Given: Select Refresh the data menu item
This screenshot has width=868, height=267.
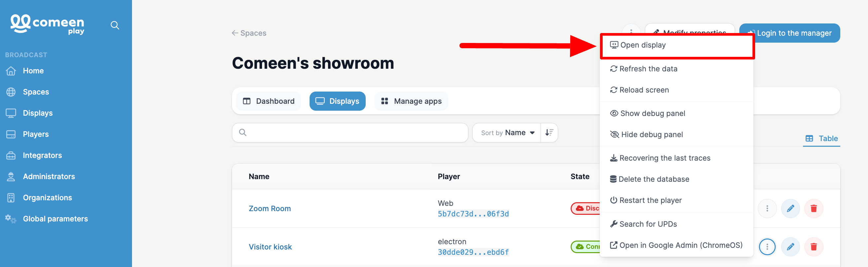Looking at the screenshot, I should [x=677, y=69].
